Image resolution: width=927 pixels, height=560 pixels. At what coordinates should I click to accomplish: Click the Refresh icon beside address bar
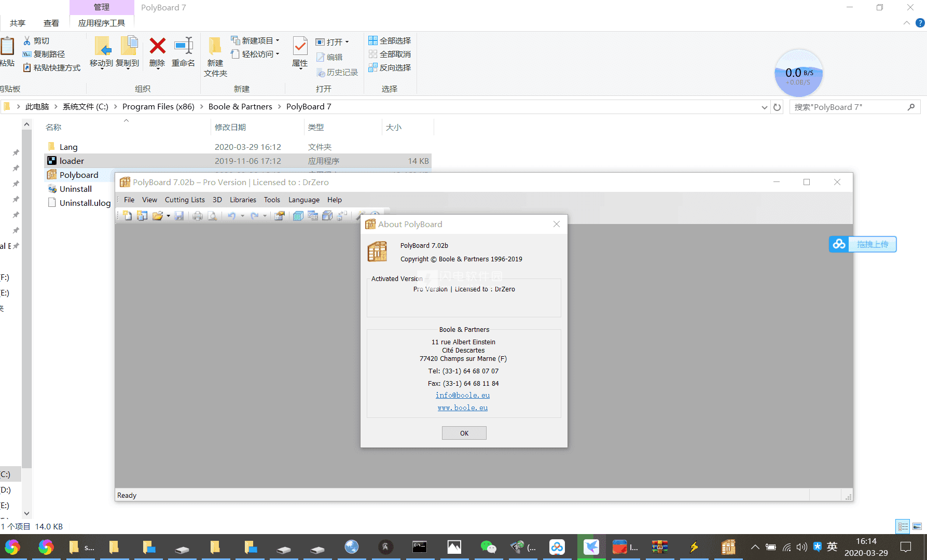pos(777,107)
